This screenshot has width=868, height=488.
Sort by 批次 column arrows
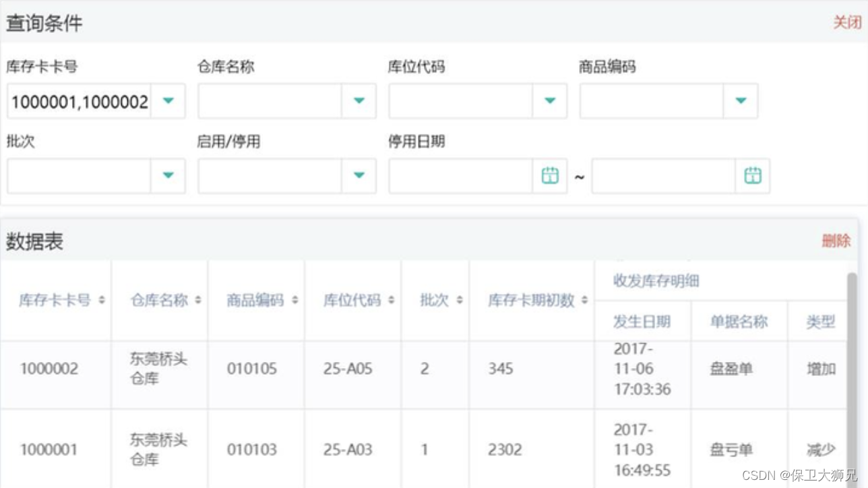[x=459, y=301]
